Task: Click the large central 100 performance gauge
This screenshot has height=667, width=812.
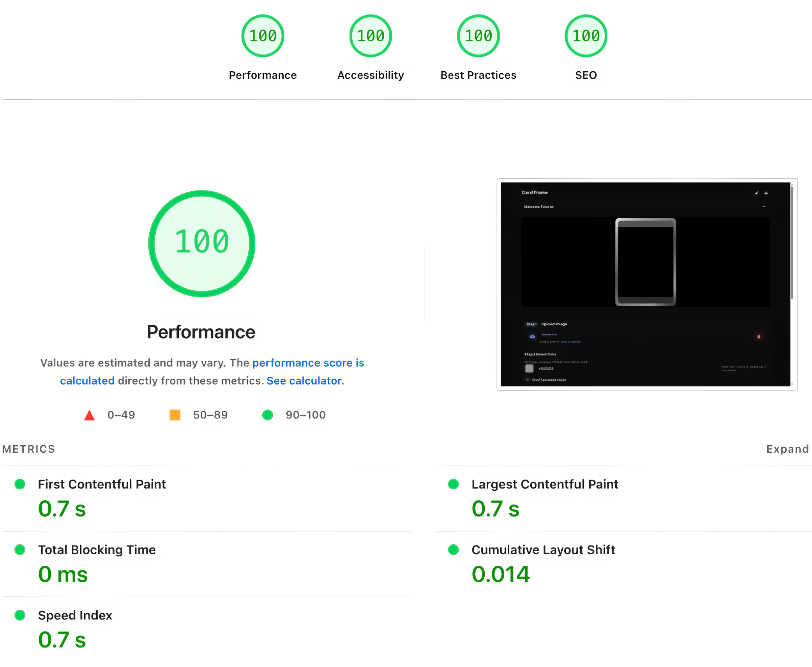Action: pos(202,243)
